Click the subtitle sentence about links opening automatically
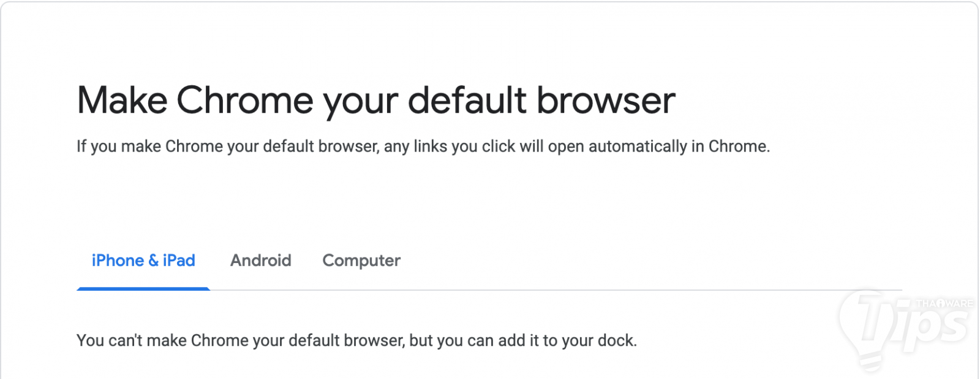This screenshot has width=980, height=379. pyautogui.click(x=423, y=147)
